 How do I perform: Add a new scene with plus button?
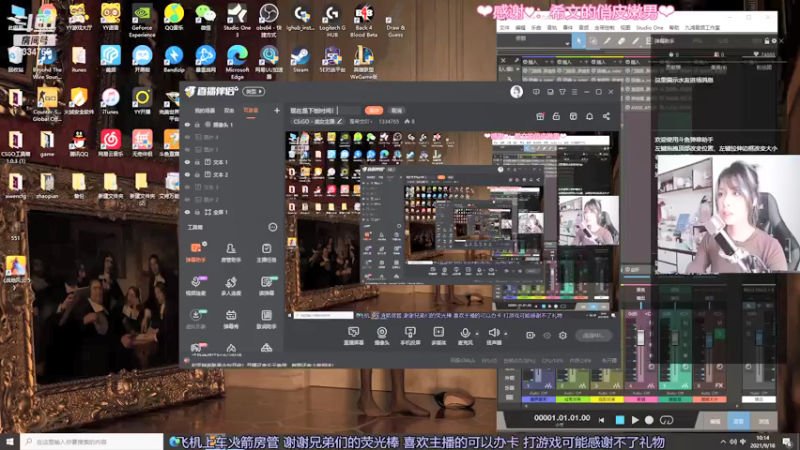pyautogui.click(x=277, y=110)
